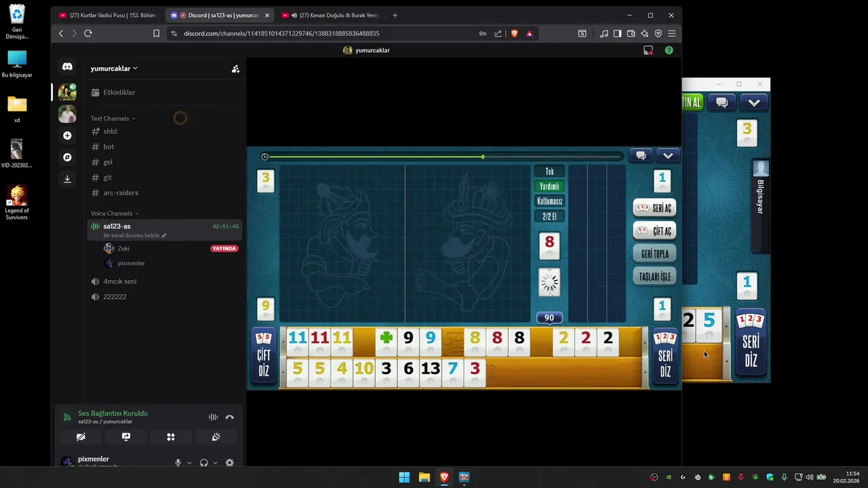Open the gel text channel
This screenshot has height=488, width=868.
coord(163,162)
